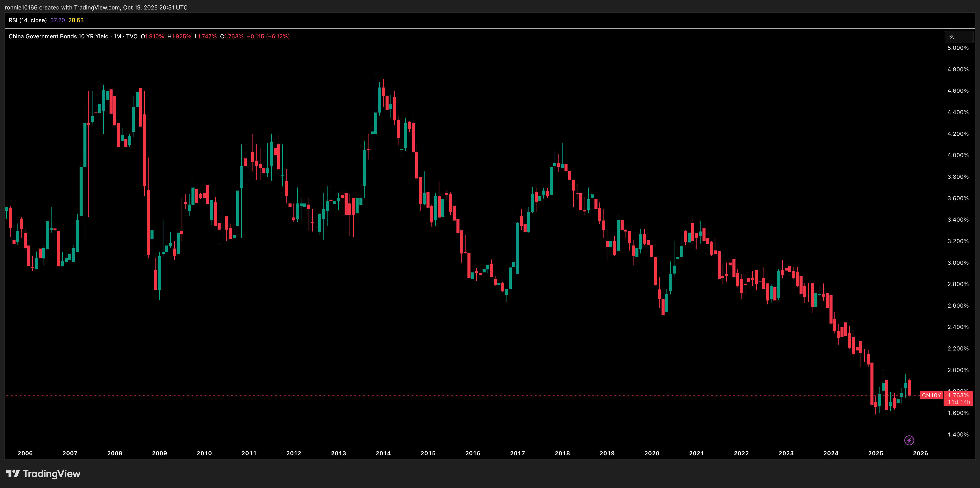Select the RSI (14, close) indicator title
Screen dimensions: 980x488
click(x=27, y=20)
